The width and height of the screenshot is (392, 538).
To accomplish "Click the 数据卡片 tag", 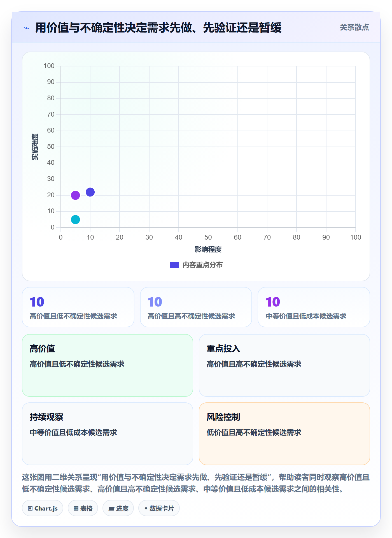I will tap(159, 508).
